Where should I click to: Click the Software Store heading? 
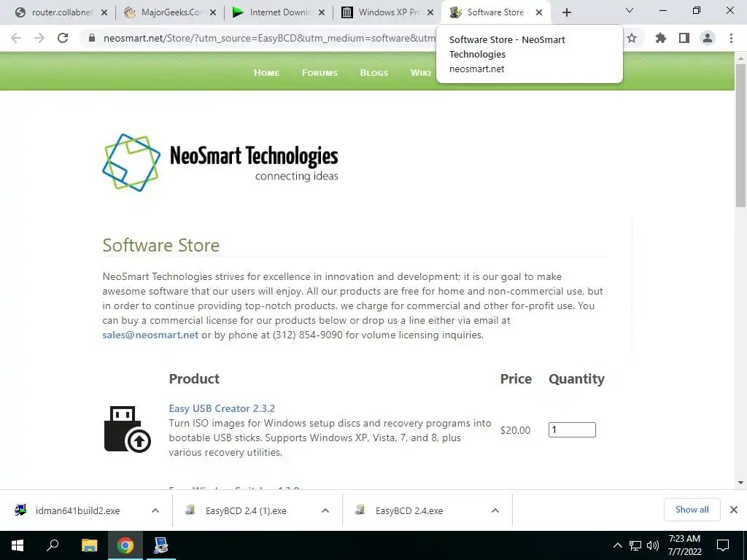click(x=161, y=245)
